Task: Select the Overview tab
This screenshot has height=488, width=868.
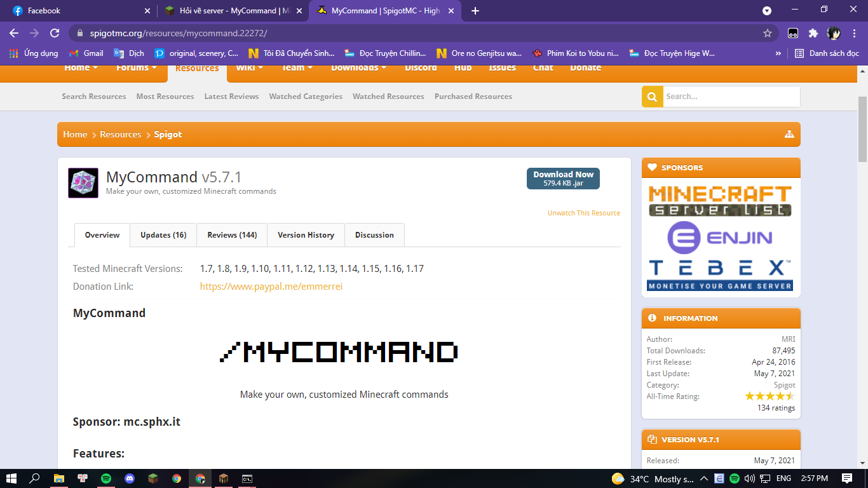Action: 102,235
